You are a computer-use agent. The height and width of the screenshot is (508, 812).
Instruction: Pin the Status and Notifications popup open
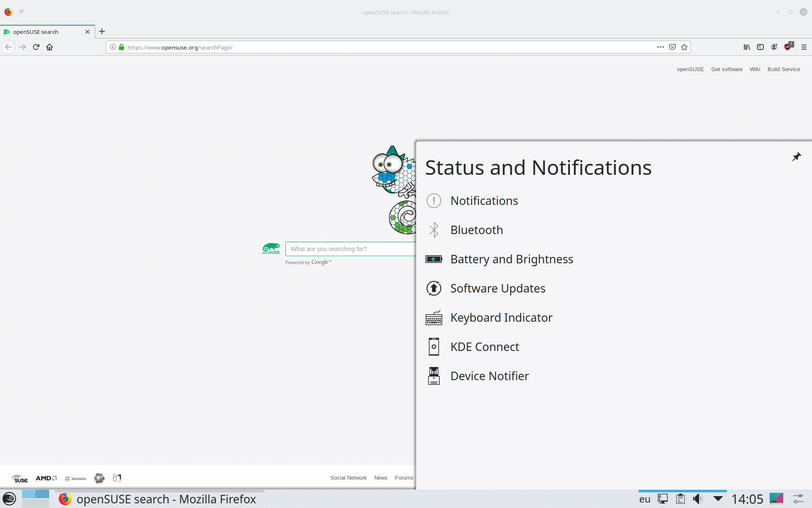click(796, 157)
